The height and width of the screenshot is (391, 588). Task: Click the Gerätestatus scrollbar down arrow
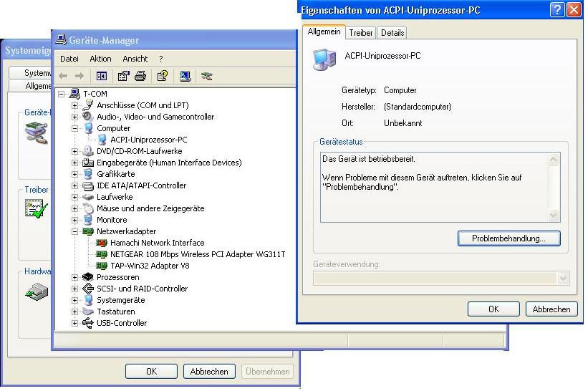coord(554,216)
